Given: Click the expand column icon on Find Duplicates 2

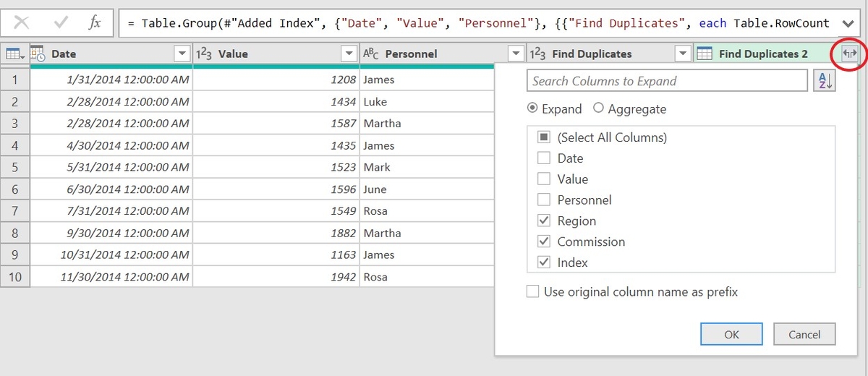Looking at the screenshot, I should tap(849, 54).
